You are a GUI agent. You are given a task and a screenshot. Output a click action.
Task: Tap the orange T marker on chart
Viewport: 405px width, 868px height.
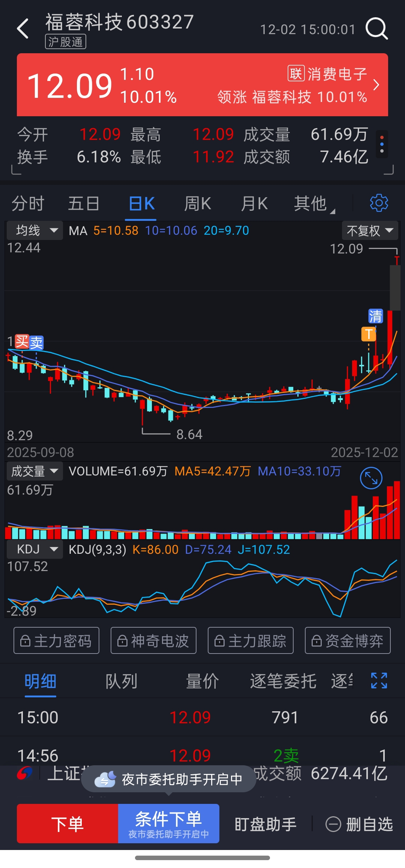pos(369,334)
